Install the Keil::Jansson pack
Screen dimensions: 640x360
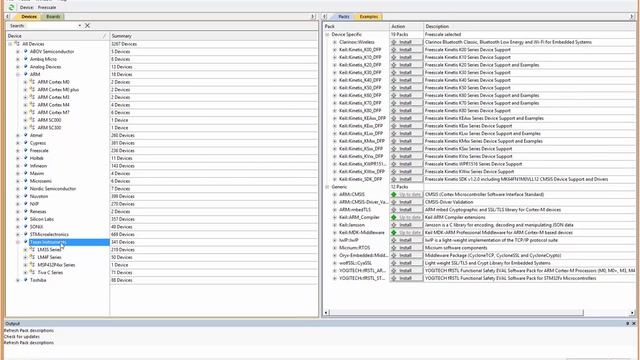(x=406, y=225)
